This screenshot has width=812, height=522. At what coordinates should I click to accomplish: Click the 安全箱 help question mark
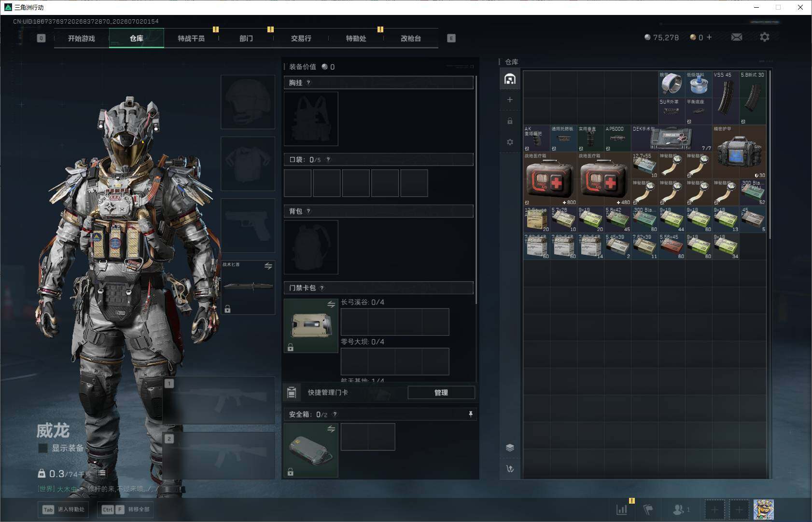click(x=335, y=414)
